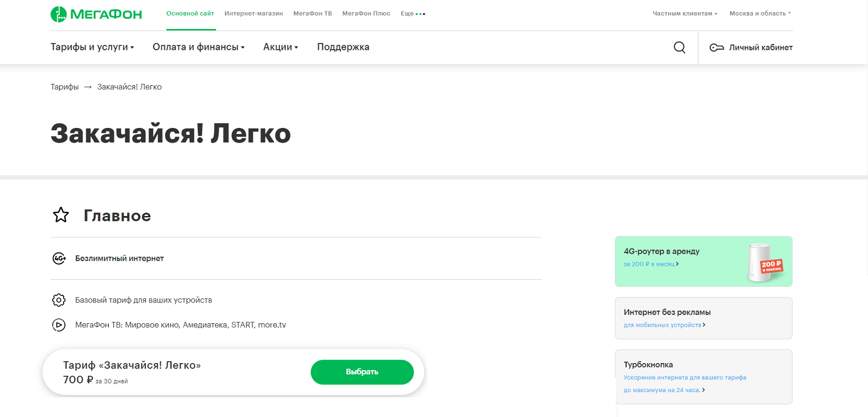Click the MegaFon logo
Screen dimensions: 868x417
[x=96, y=14]
